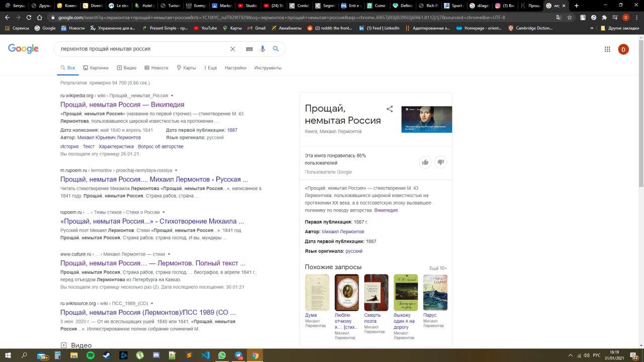This screenshot has height=362, width=644.
Task: Open the Википедия link in the knowledge panel
Action: (x=386, y=210)
